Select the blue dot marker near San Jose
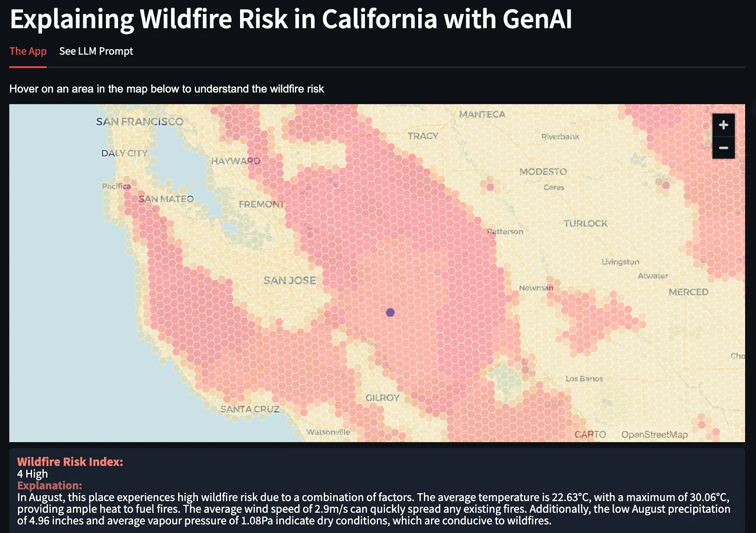 [x=390, y=312]
